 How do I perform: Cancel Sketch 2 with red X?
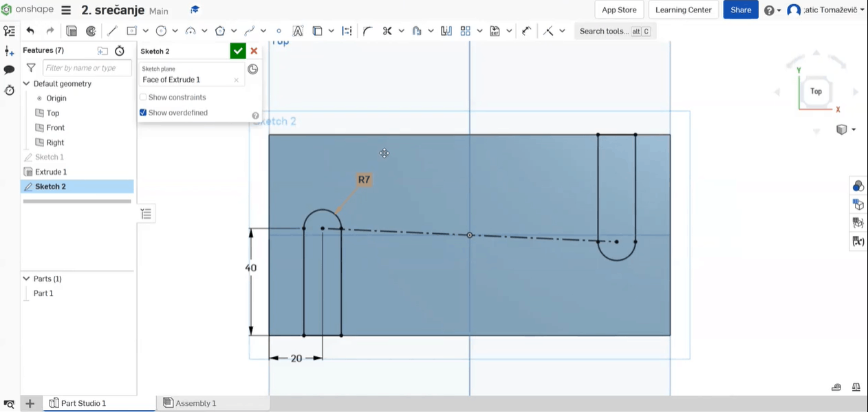(254, 51)
